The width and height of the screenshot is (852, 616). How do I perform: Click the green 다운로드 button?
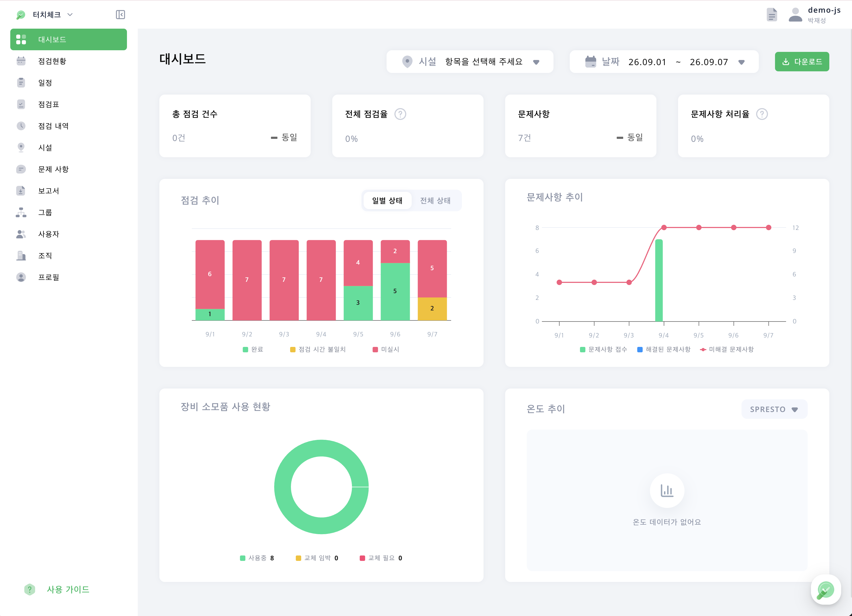coord(802,62)
